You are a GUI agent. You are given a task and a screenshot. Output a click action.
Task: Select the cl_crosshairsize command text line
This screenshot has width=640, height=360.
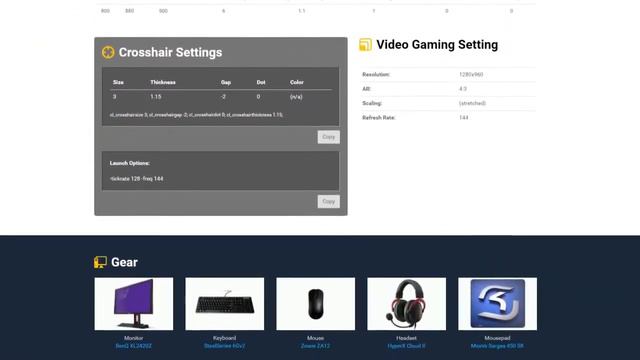pos(196,115)
